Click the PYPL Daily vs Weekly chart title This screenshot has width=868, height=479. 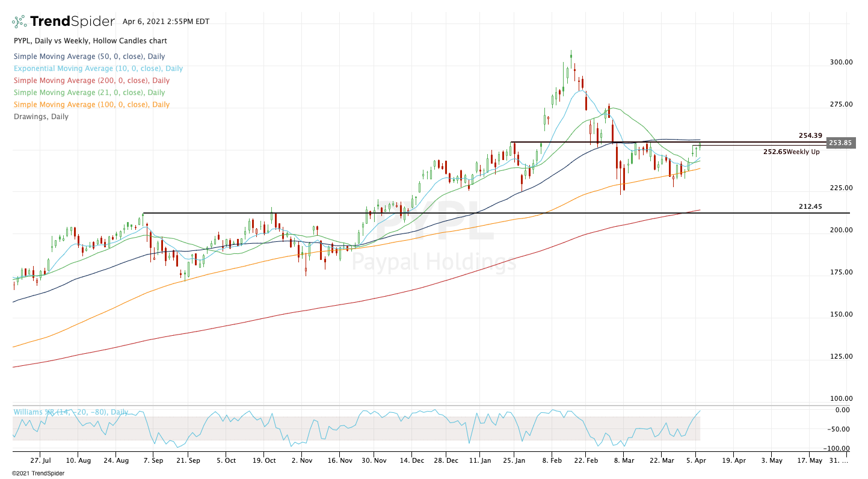(x=90, y=41)
